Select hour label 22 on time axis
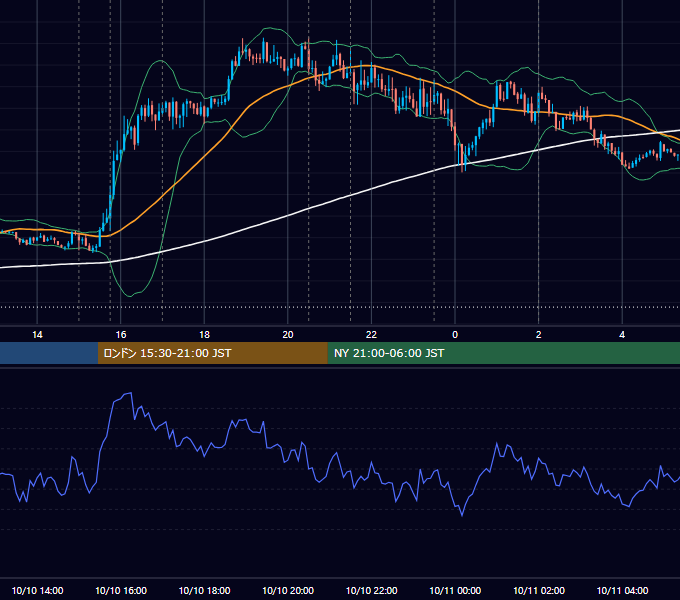Viewport: 680px width, 600px height. coord(371,335)
